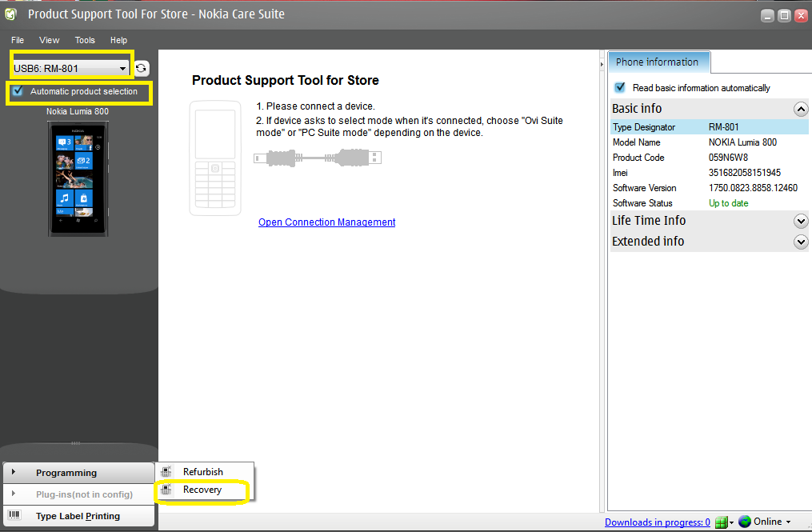The height and width of the screenshot is (532, 812).
Task: Click the Software Status Up to date value
Action: coord(728,203)
